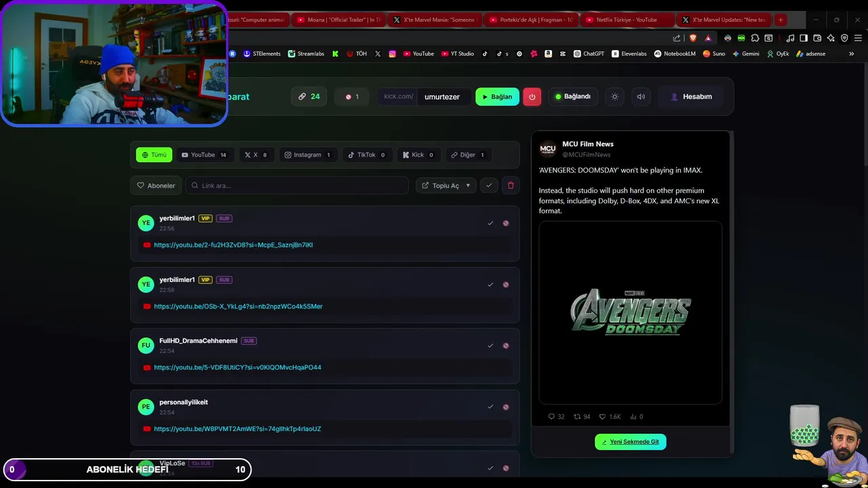The image size is (868, 488).
Task: Select the TikTok filter tab
Action: click(x=366, y=155)
